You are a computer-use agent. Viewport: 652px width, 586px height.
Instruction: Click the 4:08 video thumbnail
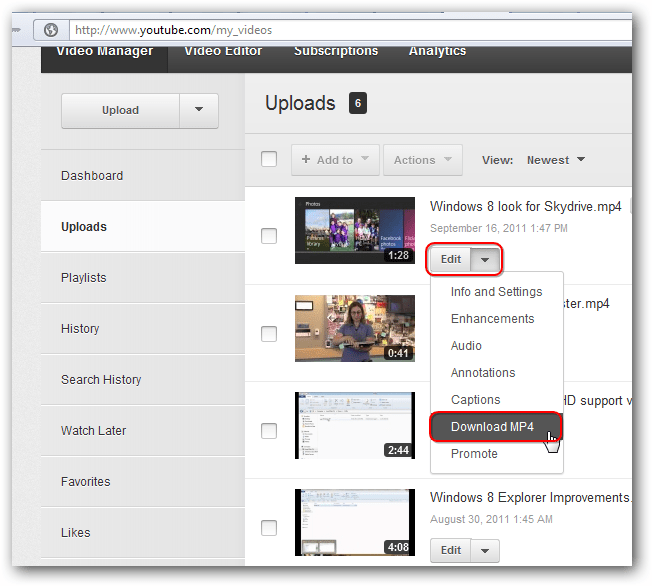[355, 522]
